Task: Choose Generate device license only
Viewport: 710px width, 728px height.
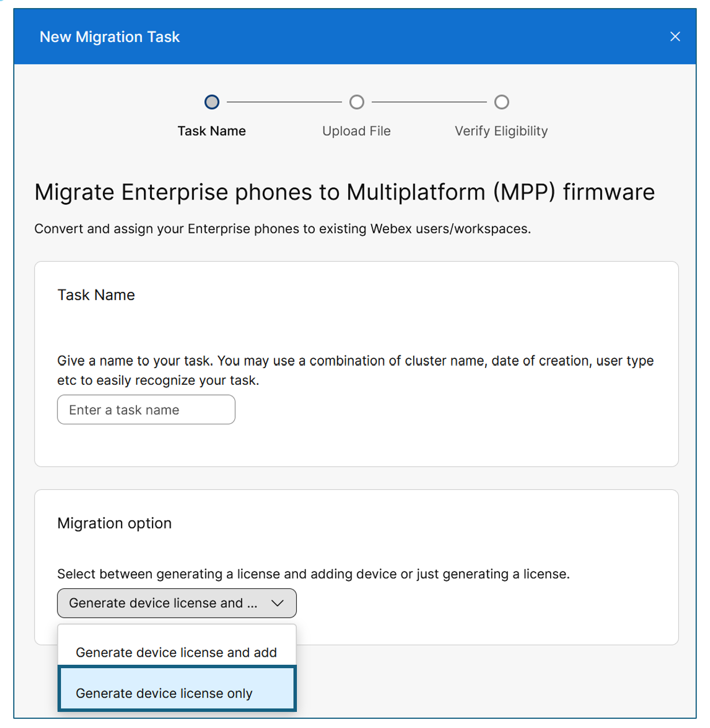Action: click(x=177, y=688)
